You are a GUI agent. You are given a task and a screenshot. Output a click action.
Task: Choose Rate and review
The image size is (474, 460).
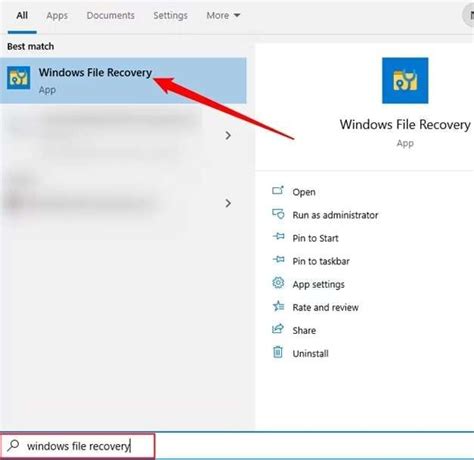pyautogui.click(x=325, y=307)
